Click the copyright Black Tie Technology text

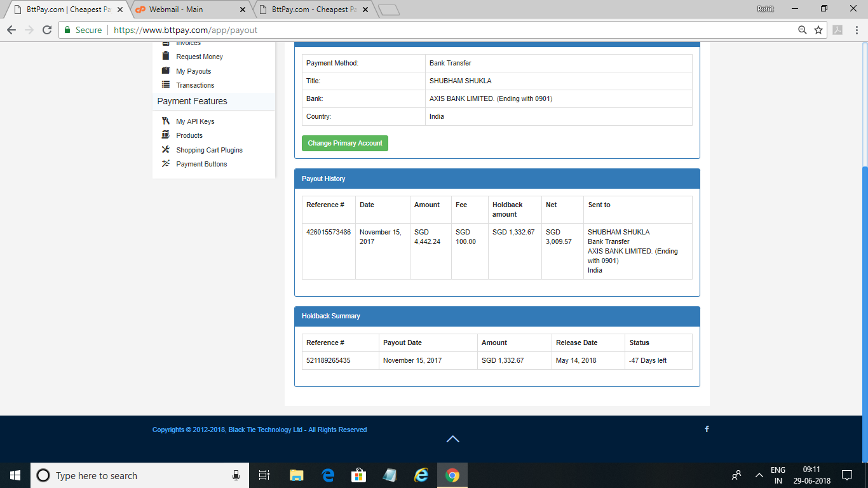259,430
